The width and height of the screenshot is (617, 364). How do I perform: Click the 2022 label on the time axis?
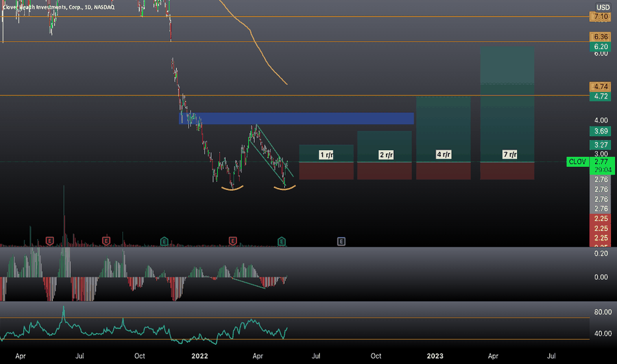[199, 356]
